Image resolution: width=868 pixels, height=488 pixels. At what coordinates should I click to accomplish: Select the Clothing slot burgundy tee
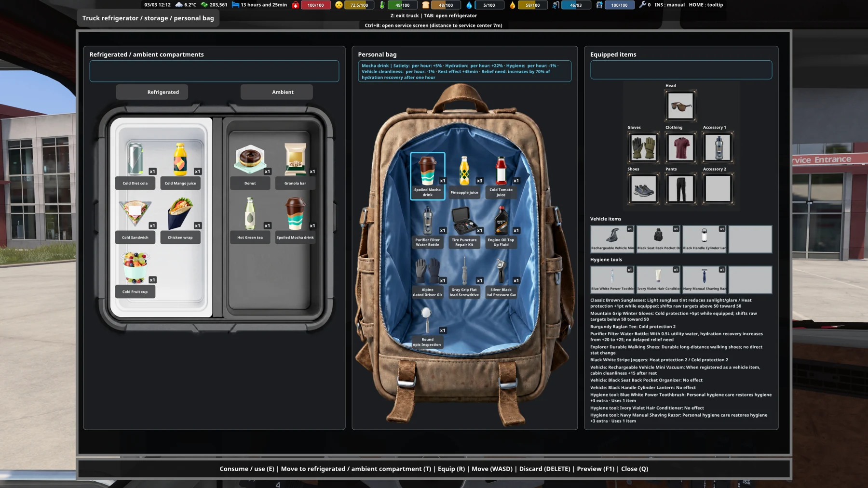(x=680, y=147)
